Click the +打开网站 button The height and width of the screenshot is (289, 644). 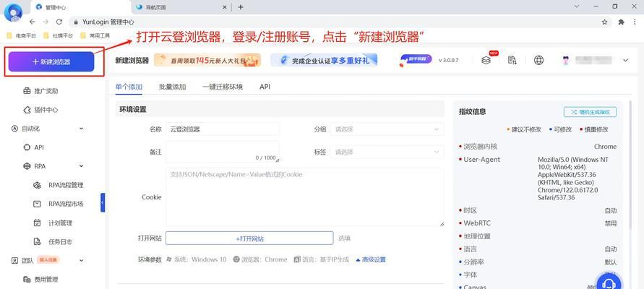249,238
